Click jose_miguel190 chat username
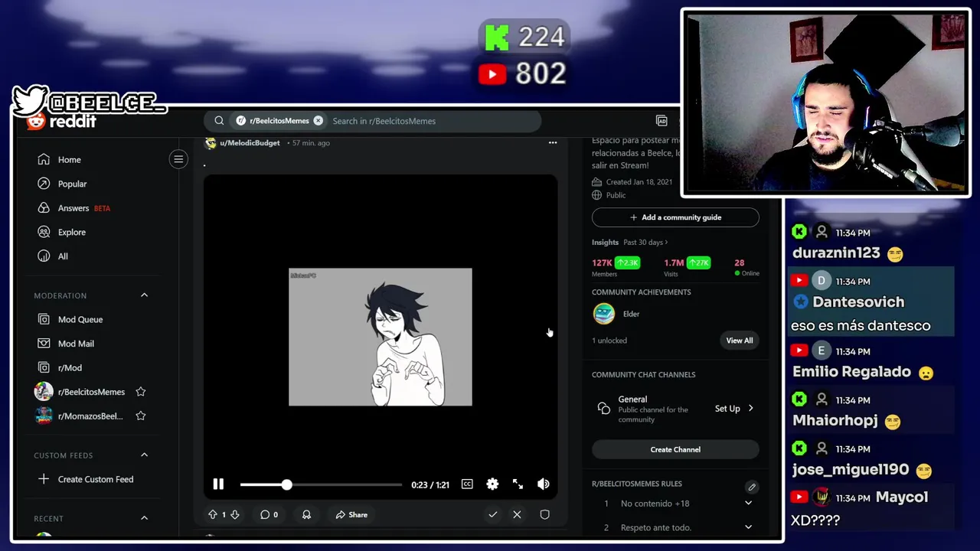Screen dimensions: 980x551 pyautogui.click(x=850, y=470)
